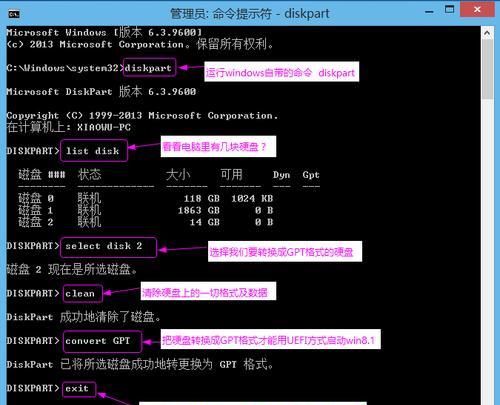Click the boxed clean command
500x405 pixels.
82,294
